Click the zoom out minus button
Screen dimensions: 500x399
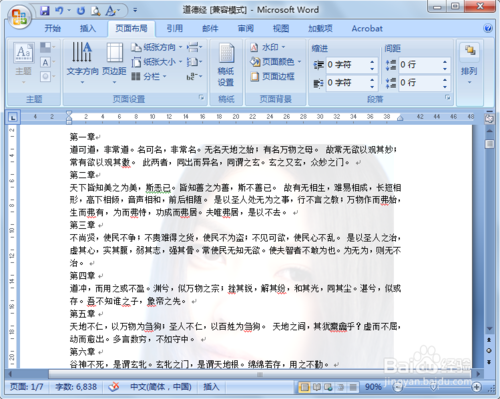[x=397, y=387]
